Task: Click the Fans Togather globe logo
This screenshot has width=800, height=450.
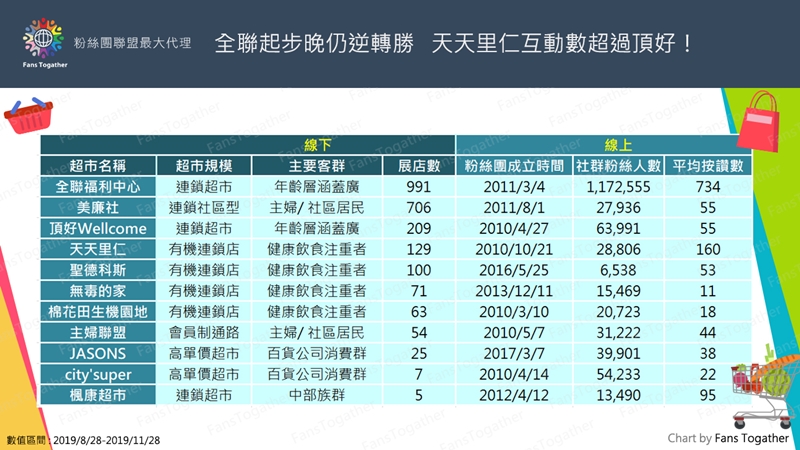Action: pyautogui.click(x=44, y=39)
